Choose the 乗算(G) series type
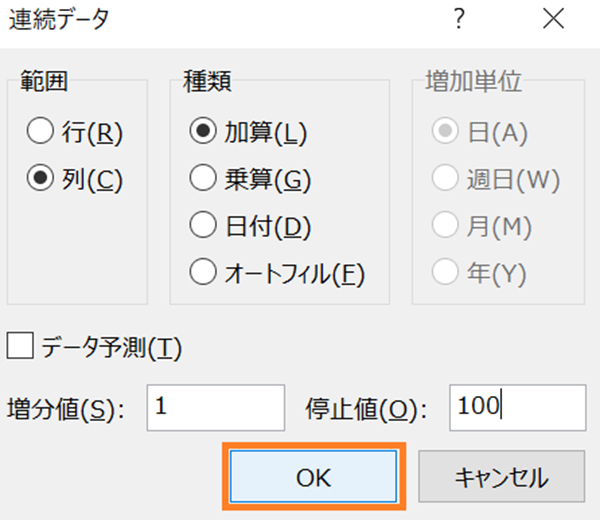 pyautogui.click(x=204, y=180)
